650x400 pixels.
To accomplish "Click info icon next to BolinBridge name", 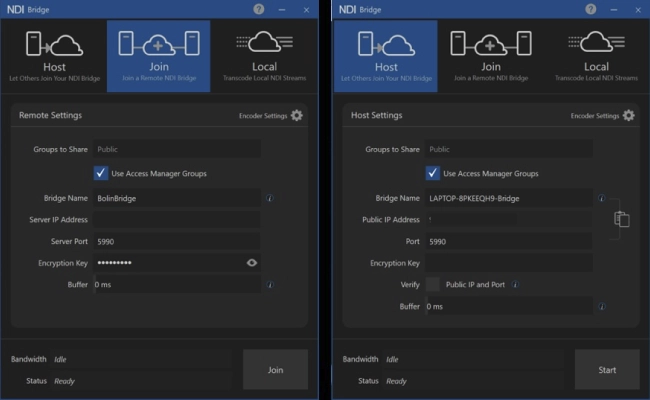I will (270, 198).
